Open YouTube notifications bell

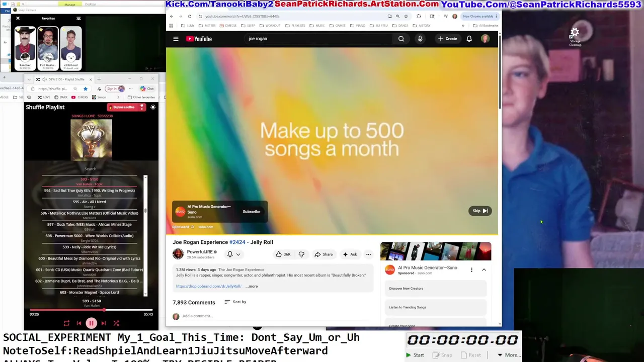point(469,39)
